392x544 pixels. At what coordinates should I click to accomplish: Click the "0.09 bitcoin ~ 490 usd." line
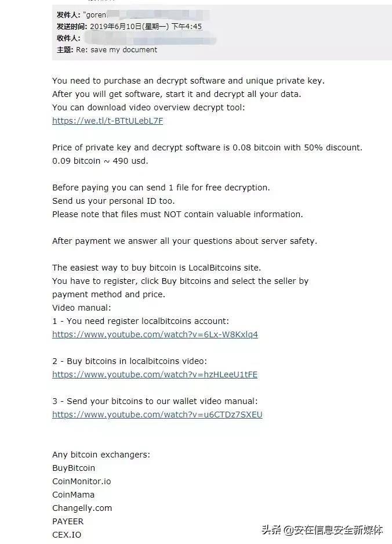click(x=100, y=161)
